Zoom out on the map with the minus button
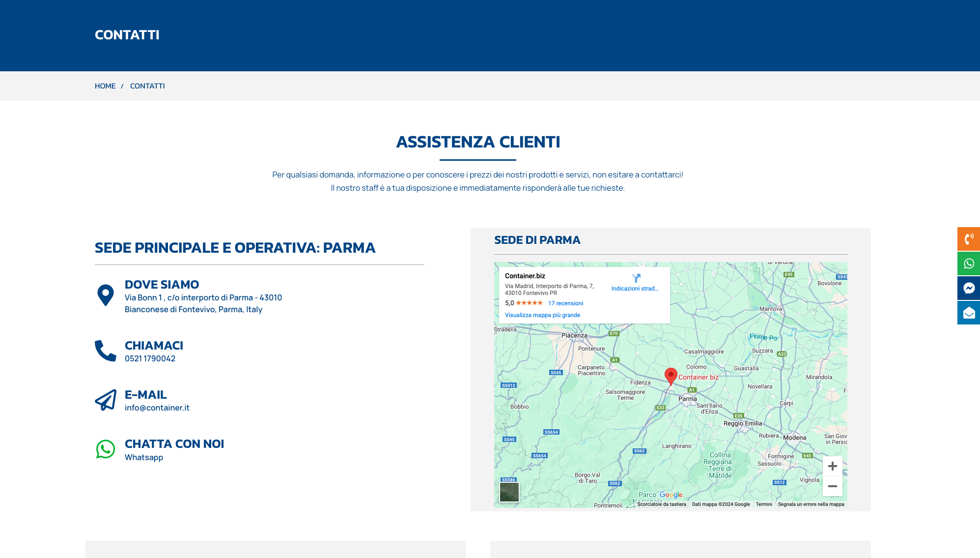Viewport: 980px width, 558px height. (833, 486)
